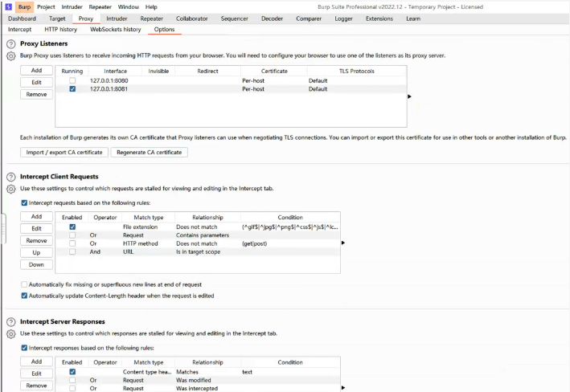Add a client request interception rule

point(36,217)
